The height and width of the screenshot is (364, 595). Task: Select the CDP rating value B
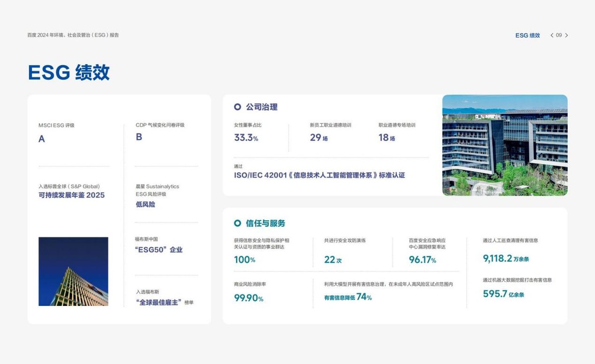pos(139,137)
